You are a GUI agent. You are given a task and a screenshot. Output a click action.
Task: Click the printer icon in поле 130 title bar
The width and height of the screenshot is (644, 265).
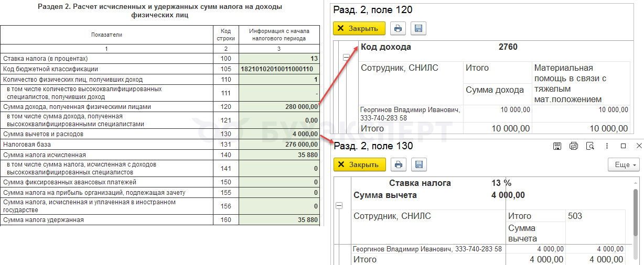point(574,146)
